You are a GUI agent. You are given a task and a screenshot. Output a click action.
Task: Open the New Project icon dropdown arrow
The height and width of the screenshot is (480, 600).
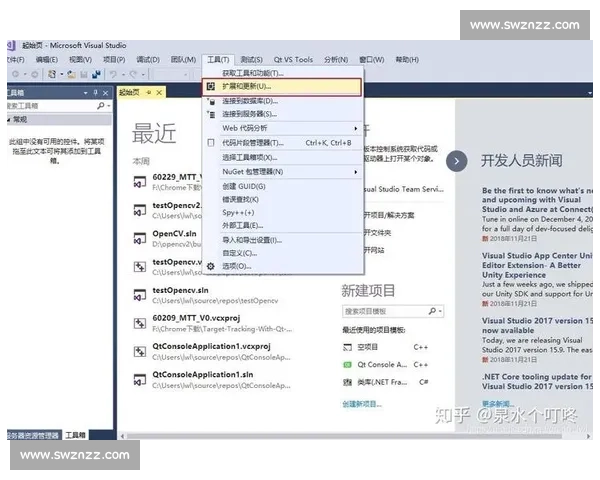point(62,74)
